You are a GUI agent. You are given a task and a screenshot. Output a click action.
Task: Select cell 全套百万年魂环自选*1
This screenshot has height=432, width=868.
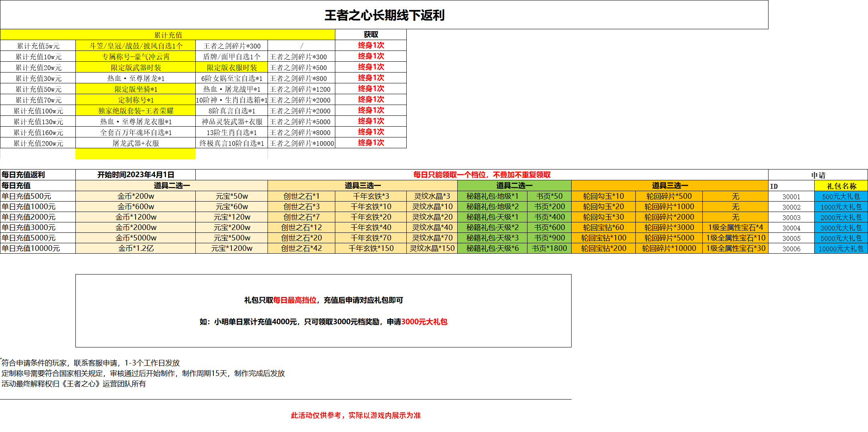coord(136,132)
